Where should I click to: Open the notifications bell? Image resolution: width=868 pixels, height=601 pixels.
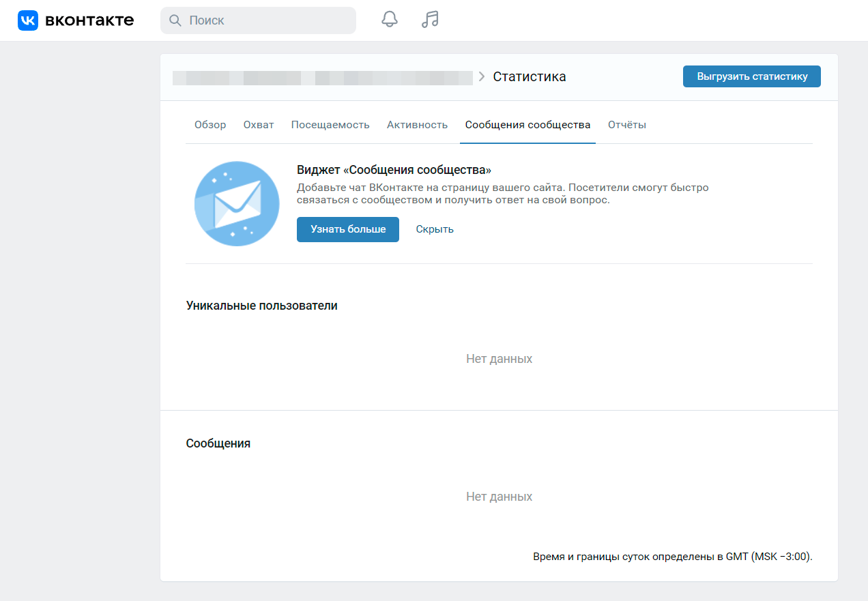tap(389, 20)
